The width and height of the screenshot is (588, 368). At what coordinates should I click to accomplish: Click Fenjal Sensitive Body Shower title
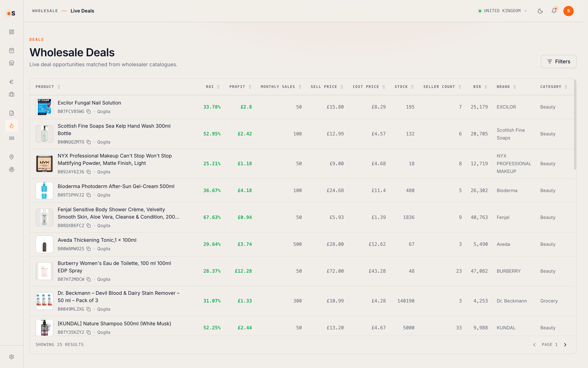point(118,213)
